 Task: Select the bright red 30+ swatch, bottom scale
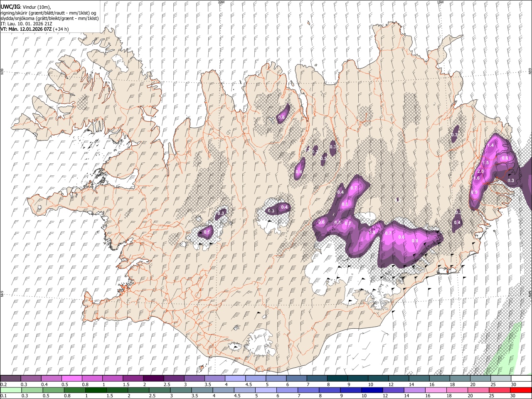520,390
